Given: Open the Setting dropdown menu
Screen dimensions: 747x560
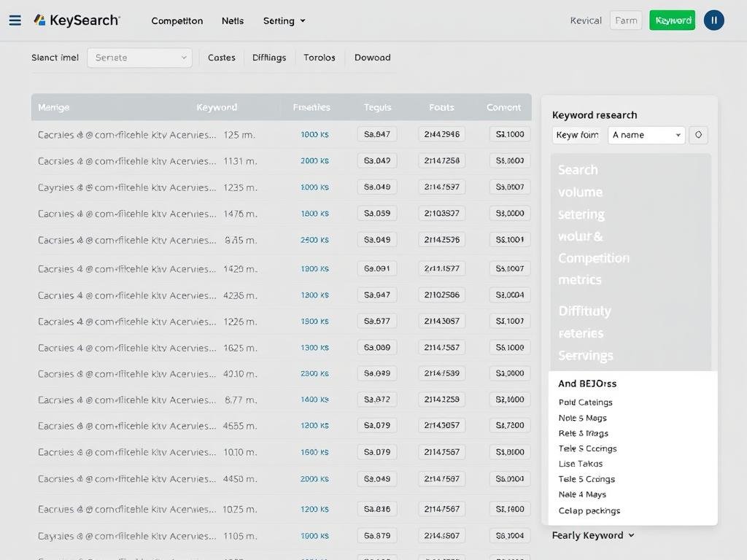Looking at the screenshot, I should click(x=284, y=21).
